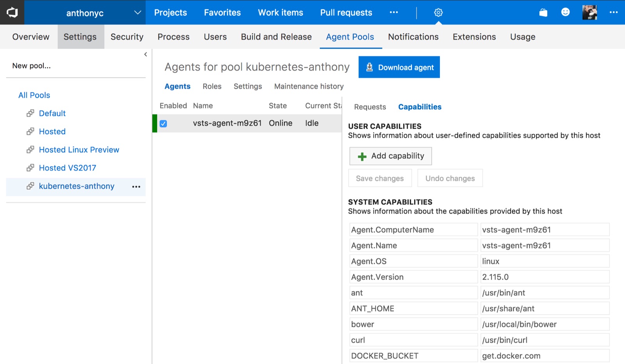The image size is (625, 364).
Task: Select agent row vsts-agent-m9z61
Action: (x=247, y=123)
